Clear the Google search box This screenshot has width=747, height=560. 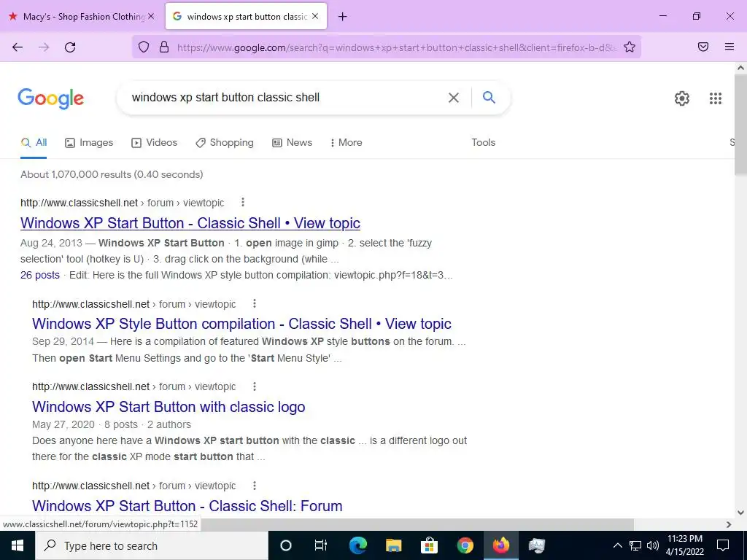454,98
